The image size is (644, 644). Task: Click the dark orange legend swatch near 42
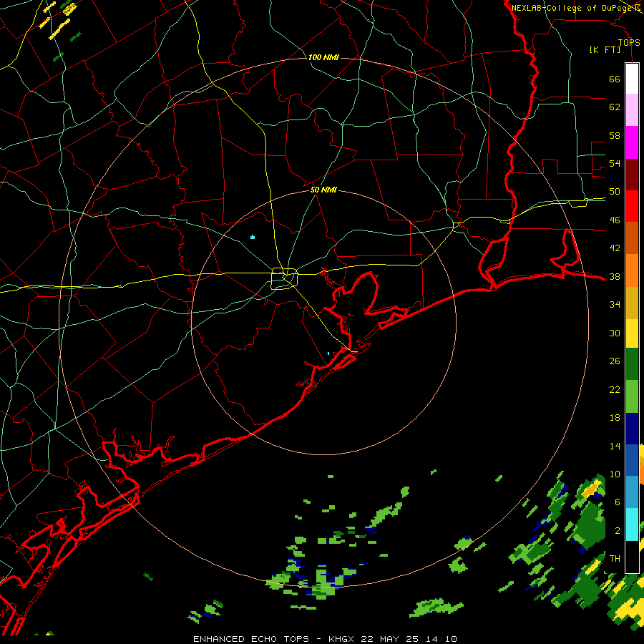tap(632, 238)
